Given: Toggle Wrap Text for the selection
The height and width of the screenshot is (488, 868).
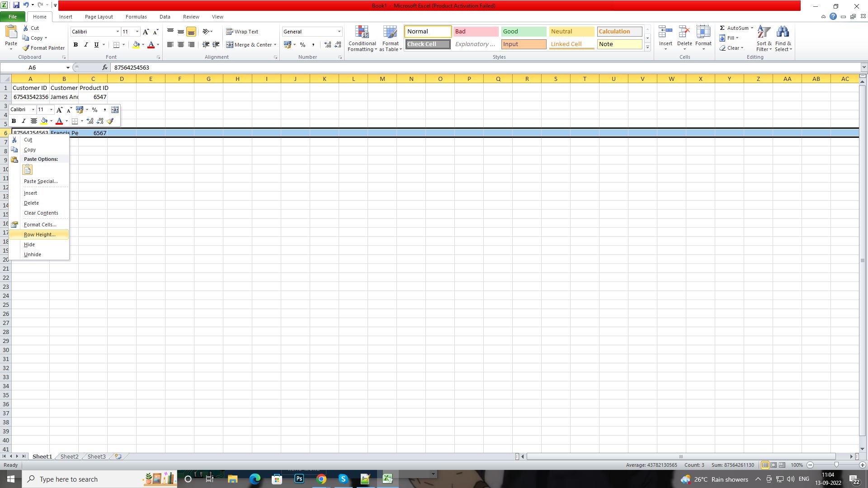Looking at the screenshot, I should click(x=242, y=31).
